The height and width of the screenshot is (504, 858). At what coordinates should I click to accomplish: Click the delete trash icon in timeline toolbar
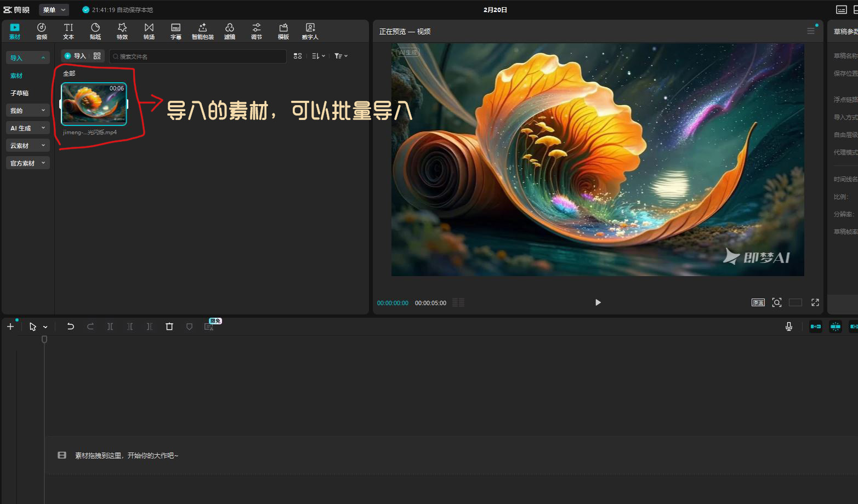click(x=169, y=327)
